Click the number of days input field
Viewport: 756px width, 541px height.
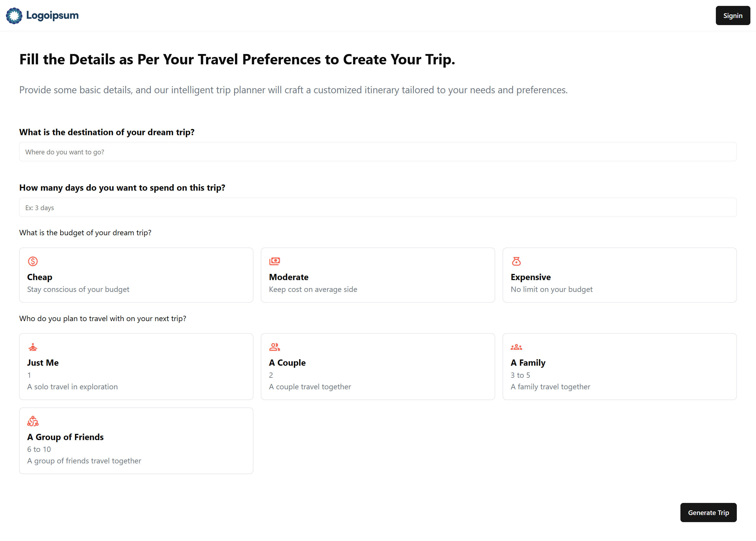click(378, 207)
